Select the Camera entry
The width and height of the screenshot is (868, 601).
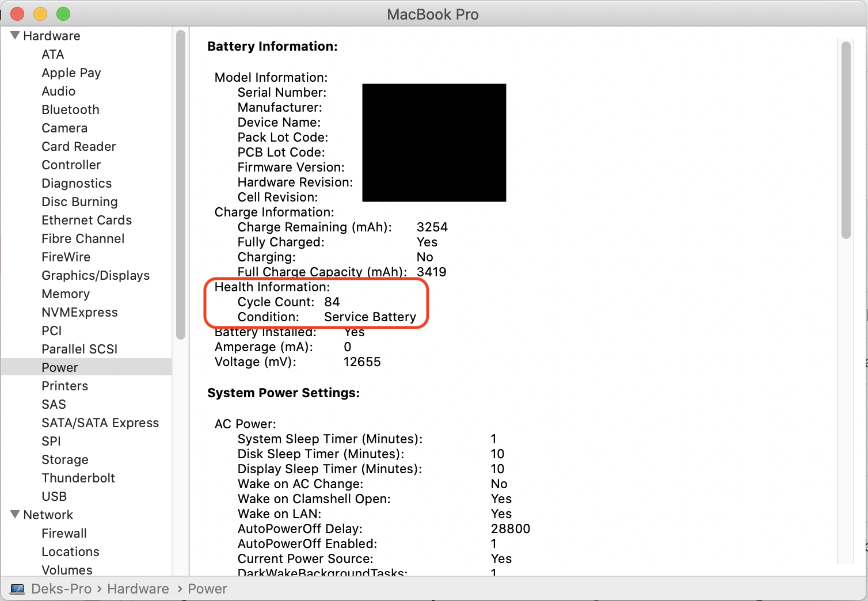pos(64,128)
